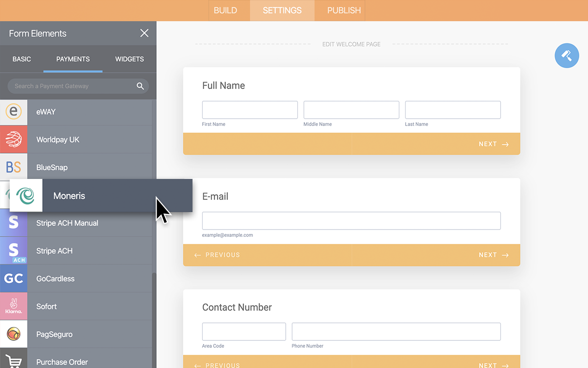Select the Stripe ACH entry text

click(54, 251)
